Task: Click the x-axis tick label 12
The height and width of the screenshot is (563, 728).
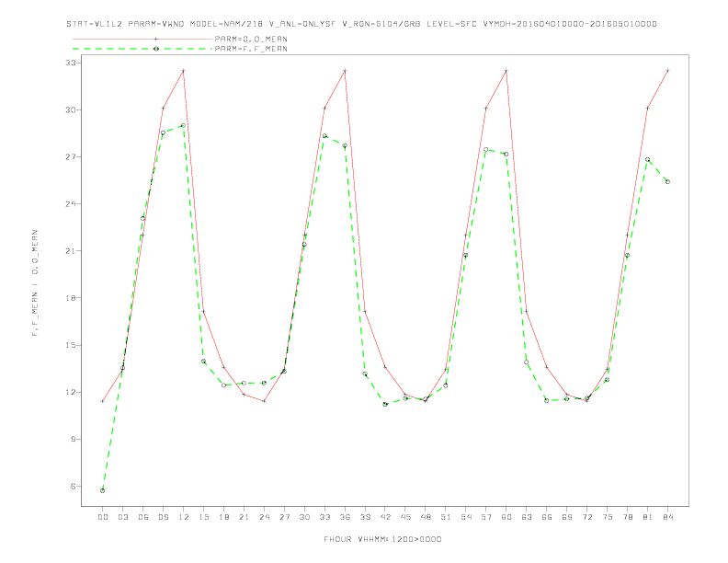Action: tap(184, 517)
